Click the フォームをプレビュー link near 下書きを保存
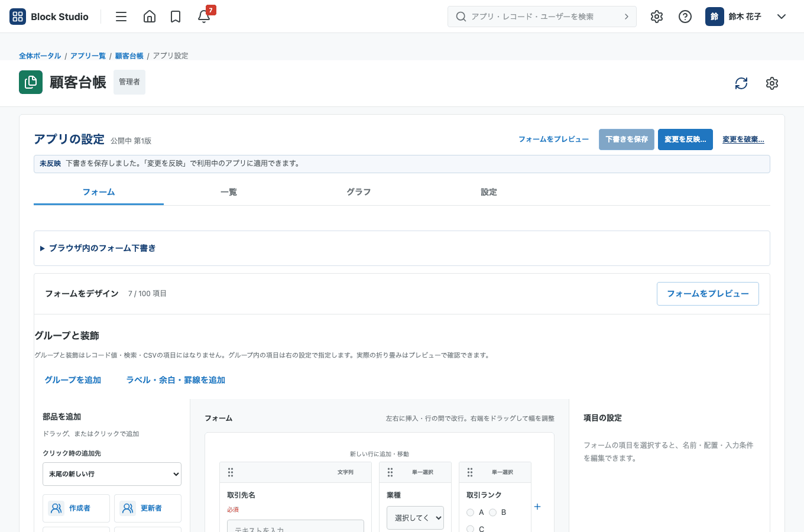 [x=554, y=140]
